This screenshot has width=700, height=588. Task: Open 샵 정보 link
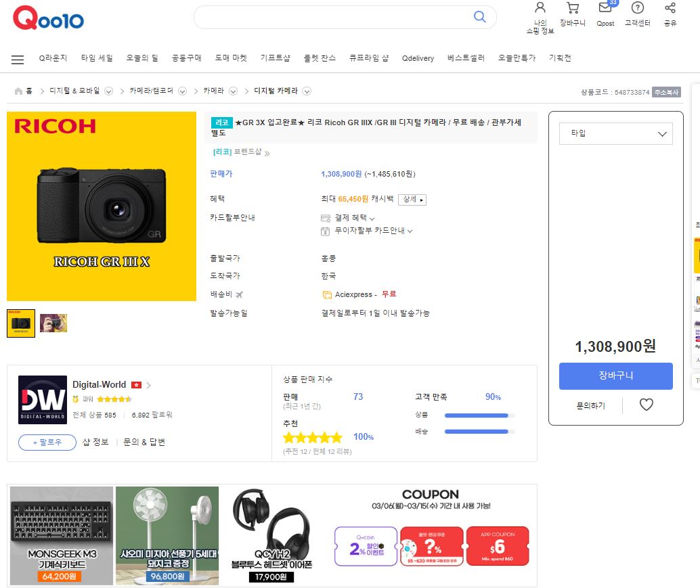tap(95, 442)
